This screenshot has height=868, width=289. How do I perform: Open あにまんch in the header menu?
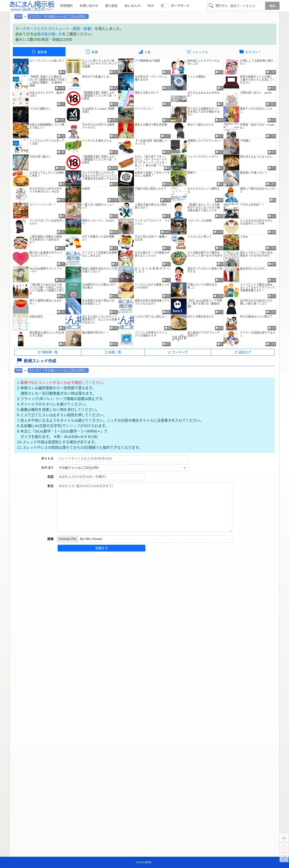tap(133, 6)
